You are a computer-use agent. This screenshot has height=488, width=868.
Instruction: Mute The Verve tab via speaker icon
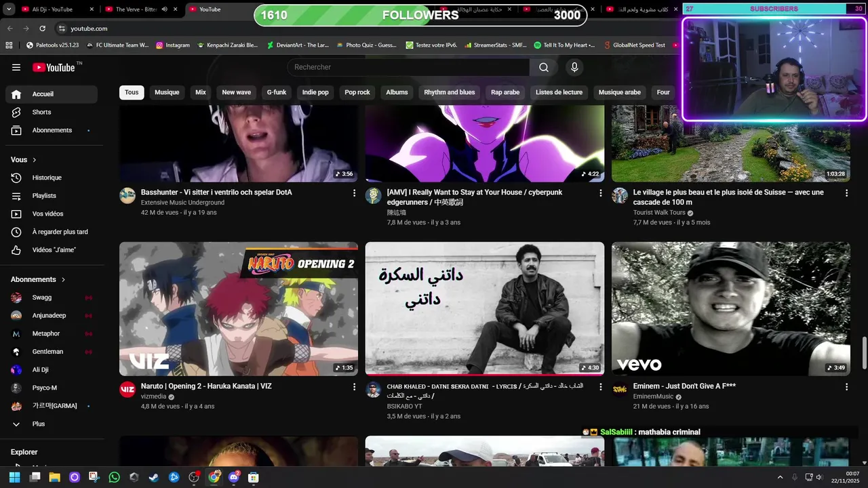(x=164, y=9)
